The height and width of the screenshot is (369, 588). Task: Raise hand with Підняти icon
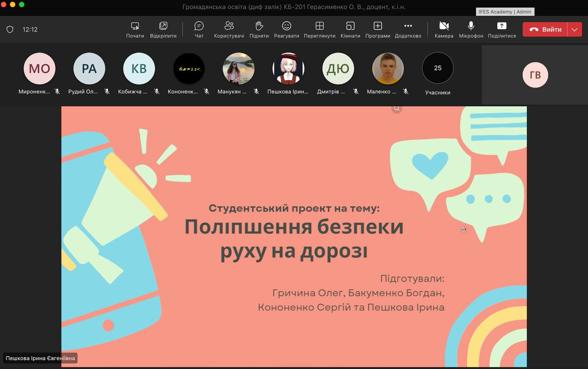coord(259,29)
